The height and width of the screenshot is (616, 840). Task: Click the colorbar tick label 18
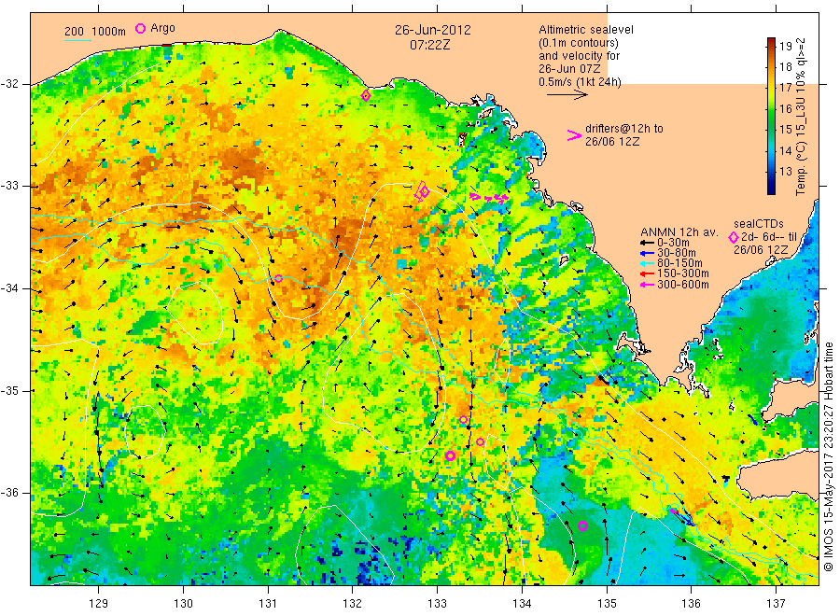click(x=785, y=67)
